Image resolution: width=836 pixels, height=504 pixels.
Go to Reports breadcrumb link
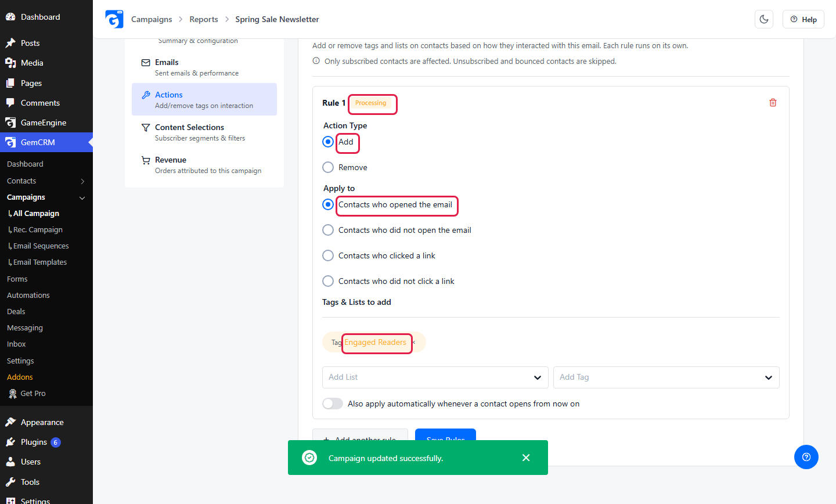pyautogui.click(x=204, y=19)
